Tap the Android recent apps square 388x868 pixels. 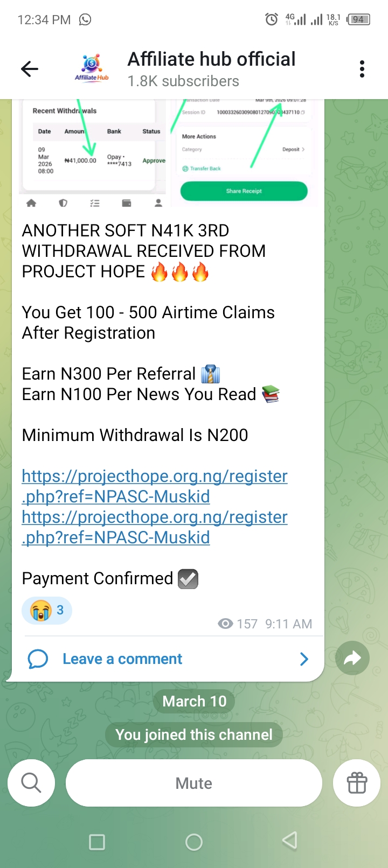(97, 842)
